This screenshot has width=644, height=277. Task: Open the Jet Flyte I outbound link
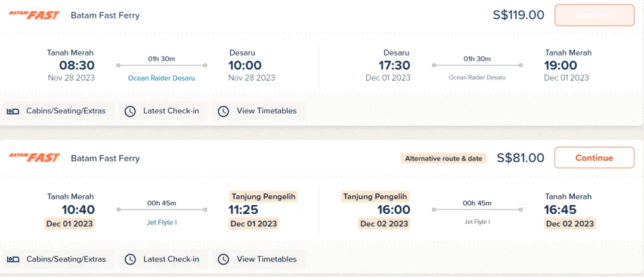(162, 222)
